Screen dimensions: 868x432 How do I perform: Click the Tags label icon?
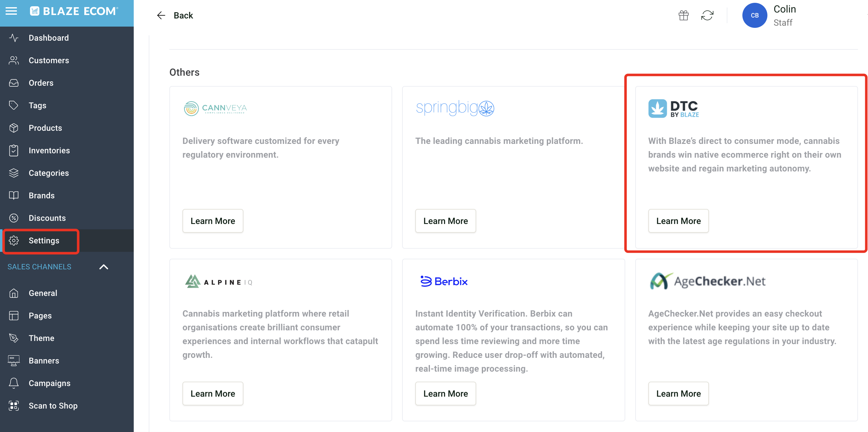tap(13, 105)
